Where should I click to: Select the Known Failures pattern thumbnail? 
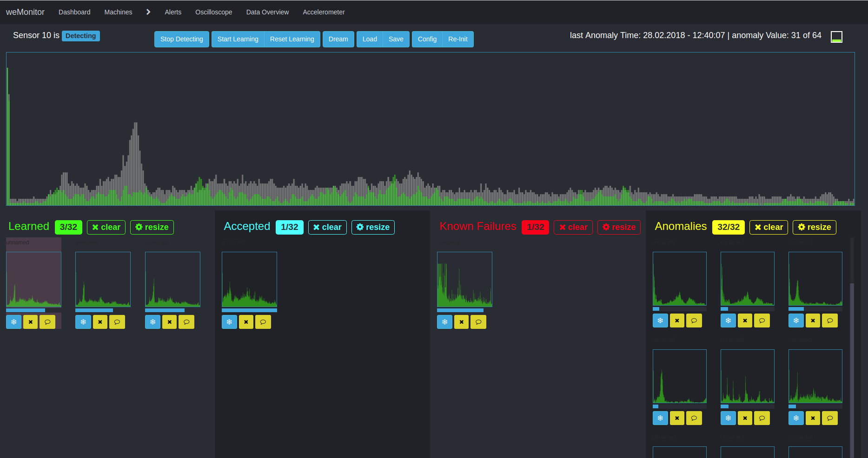click(x=464, y=279)
